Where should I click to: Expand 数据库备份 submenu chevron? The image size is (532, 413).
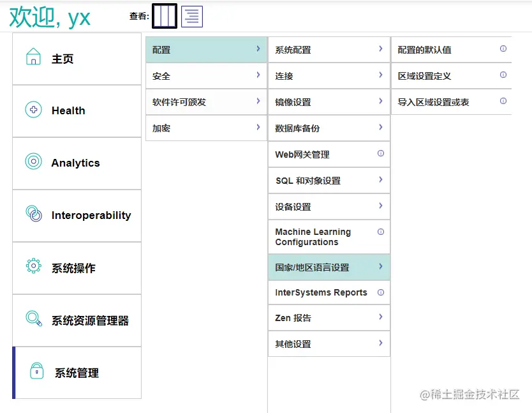point(381,127)
